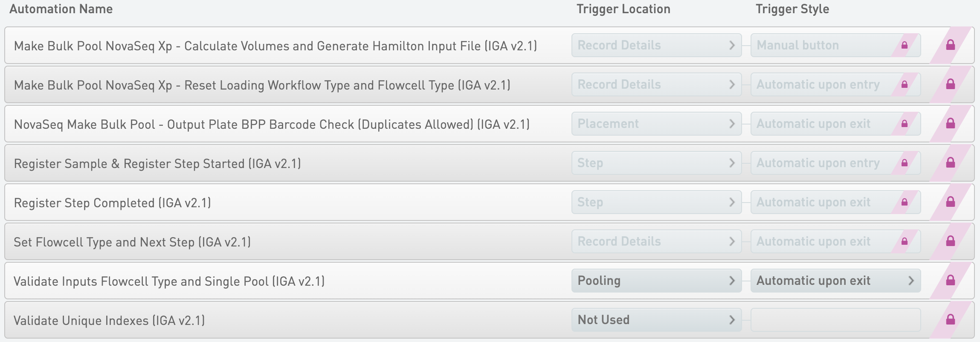Viewport: 980px width, 342px height.
Task: Select Validate Unique Indexes automation name
Action: (x=109, y=321)
